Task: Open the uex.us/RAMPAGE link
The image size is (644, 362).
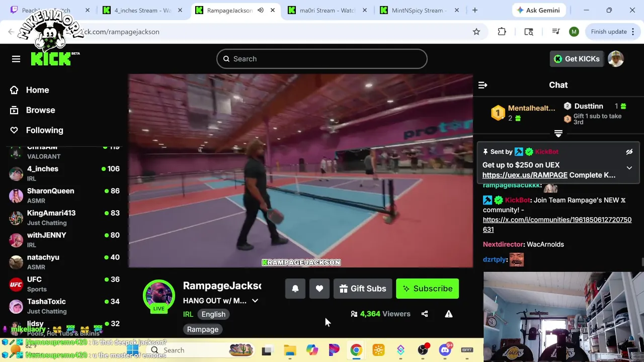Action: point(525,175)
